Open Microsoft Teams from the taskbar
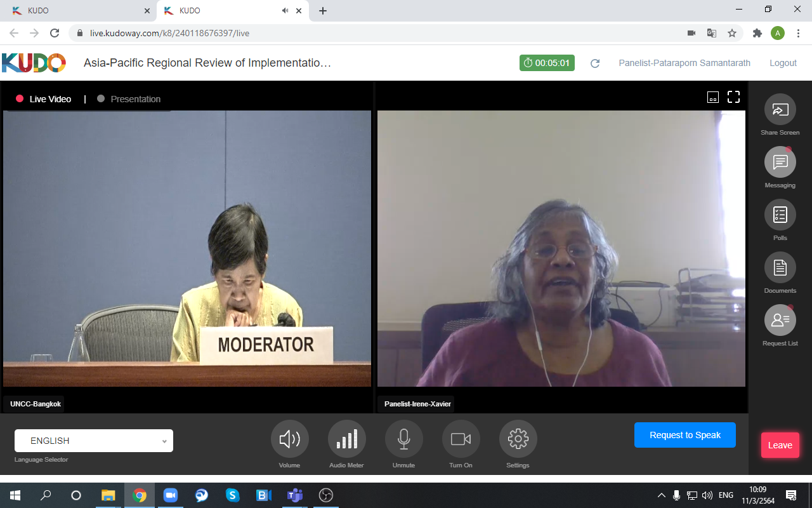 click(x=294, y=495)
